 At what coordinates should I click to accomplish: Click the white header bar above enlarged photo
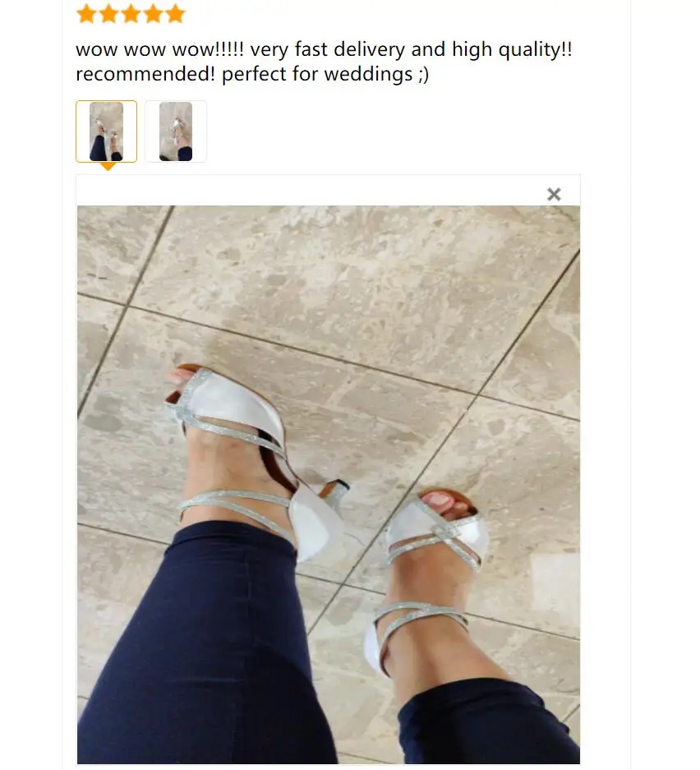[x=329, y=191]
